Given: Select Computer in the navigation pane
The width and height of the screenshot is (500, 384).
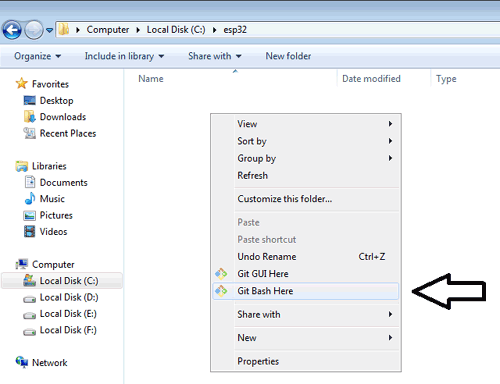Looking at the screenshot, I should pos(53,265).
